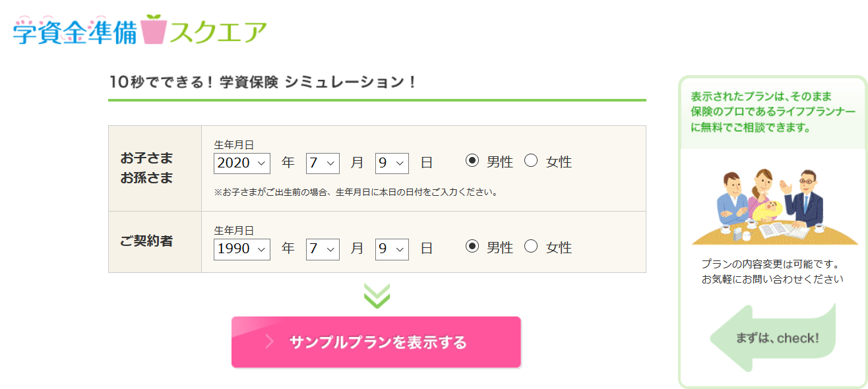Open the child's birth day dropdown
Image resolution: width=868 pixels, height=389 pixels.
tap(392, 163)
